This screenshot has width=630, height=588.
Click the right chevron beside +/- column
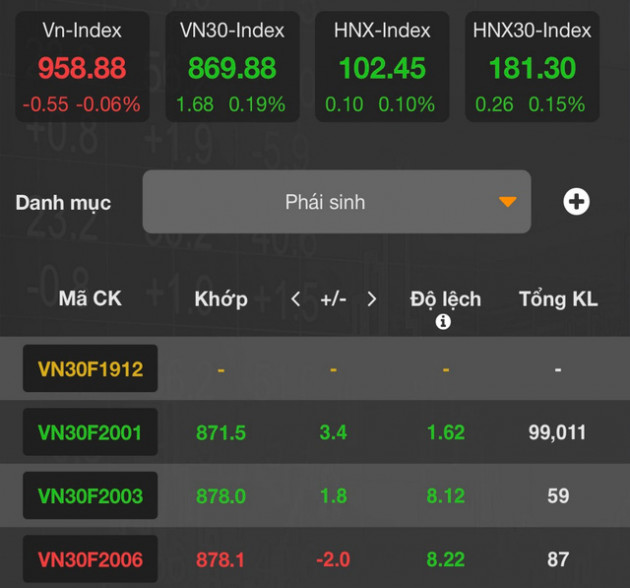(372, 299)
